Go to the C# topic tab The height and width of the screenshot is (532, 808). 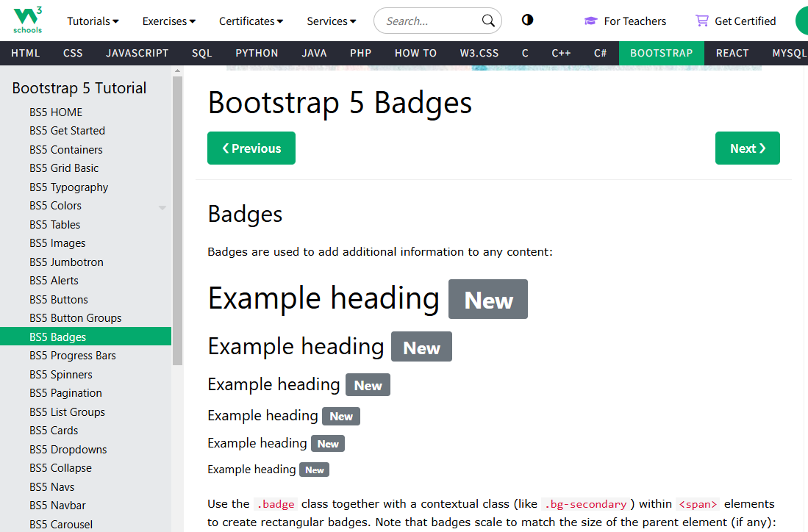[x=601, y=53]
